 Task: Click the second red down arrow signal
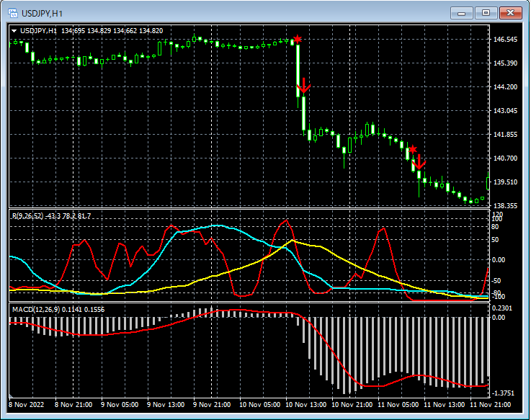[419, 162]
